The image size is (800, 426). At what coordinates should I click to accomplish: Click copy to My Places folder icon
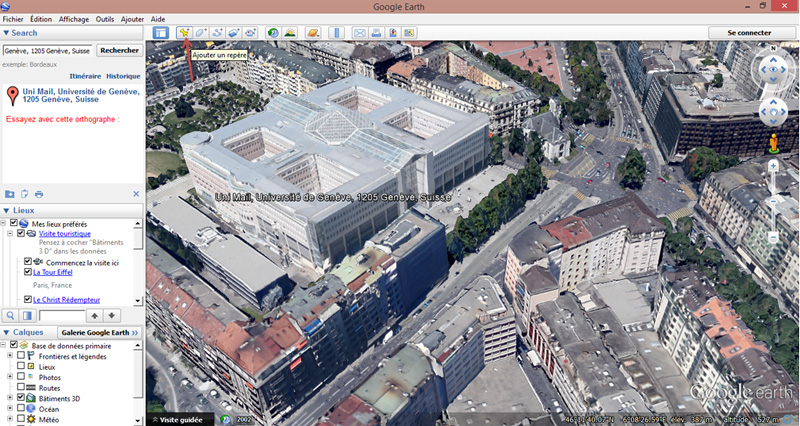pos(10,194)
